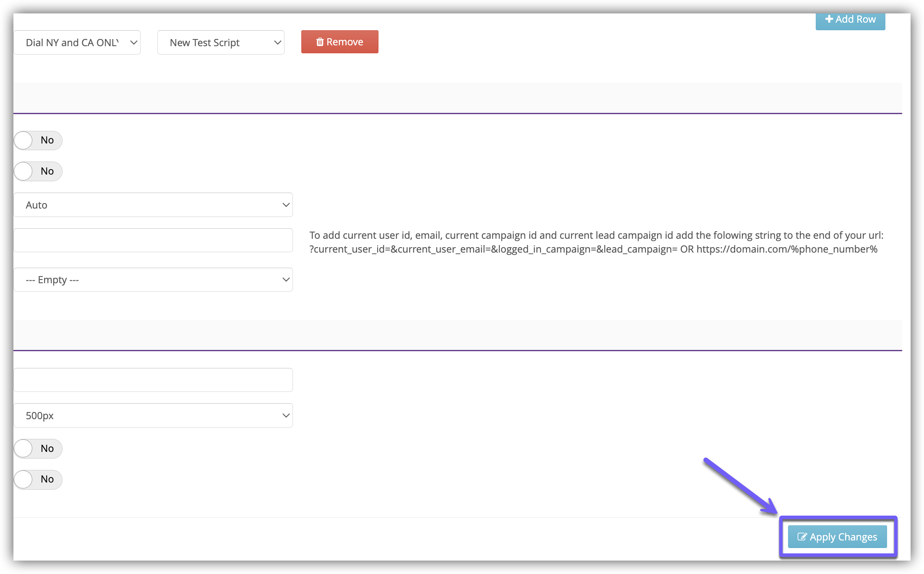The width and height of the screenshot is (924, 574).
Task: Toggle the topmost No switch
Action: [x=38, y=140]
